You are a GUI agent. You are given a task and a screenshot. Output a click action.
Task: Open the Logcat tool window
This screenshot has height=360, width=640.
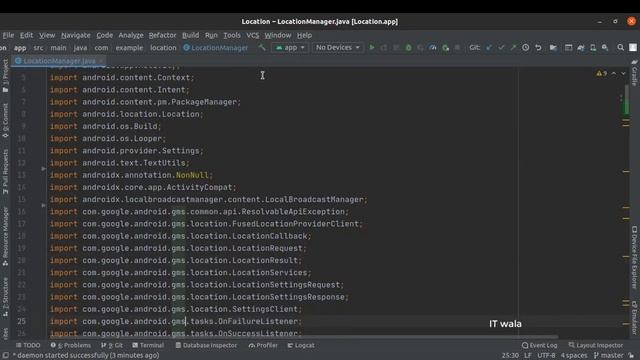coord(301,345)
